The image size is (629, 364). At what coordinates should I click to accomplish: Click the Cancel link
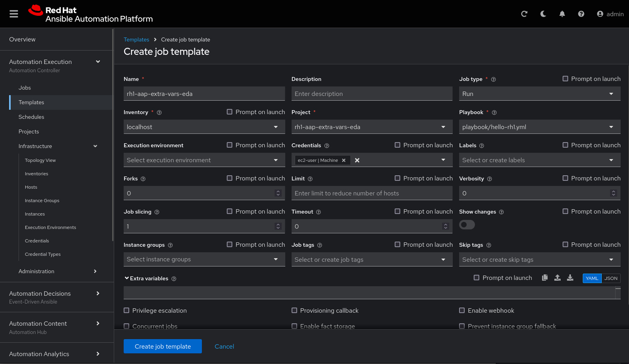[x=224, y=346]
